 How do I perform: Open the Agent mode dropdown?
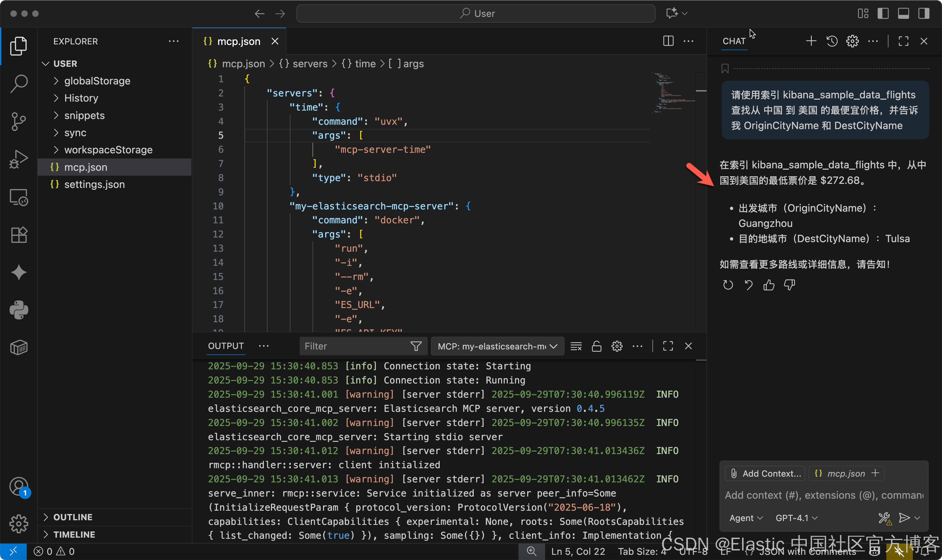pyautogui.click(x=746, y=518)
